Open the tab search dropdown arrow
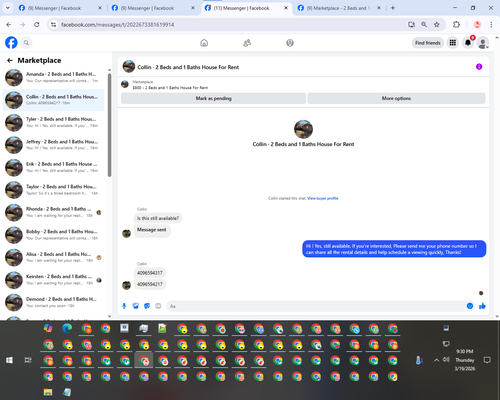500x400 pixels. coord(8,8)
